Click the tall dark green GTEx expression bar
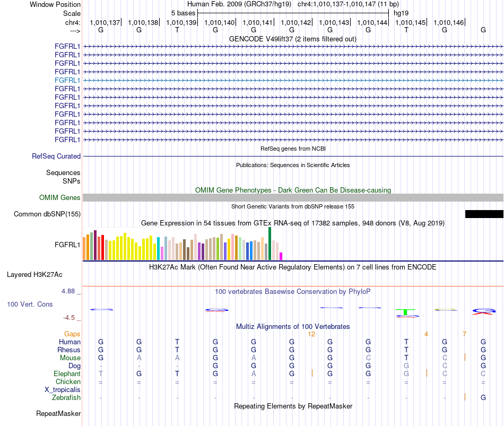The height and width of the screenshot is (426, 504). click(270, 244)
